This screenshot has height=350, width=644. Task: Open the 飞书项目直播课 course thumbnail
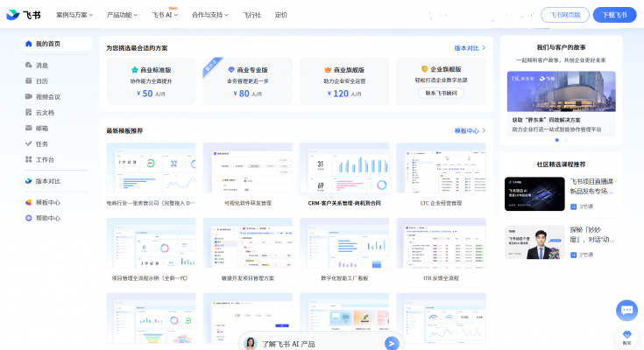(534, 193)
